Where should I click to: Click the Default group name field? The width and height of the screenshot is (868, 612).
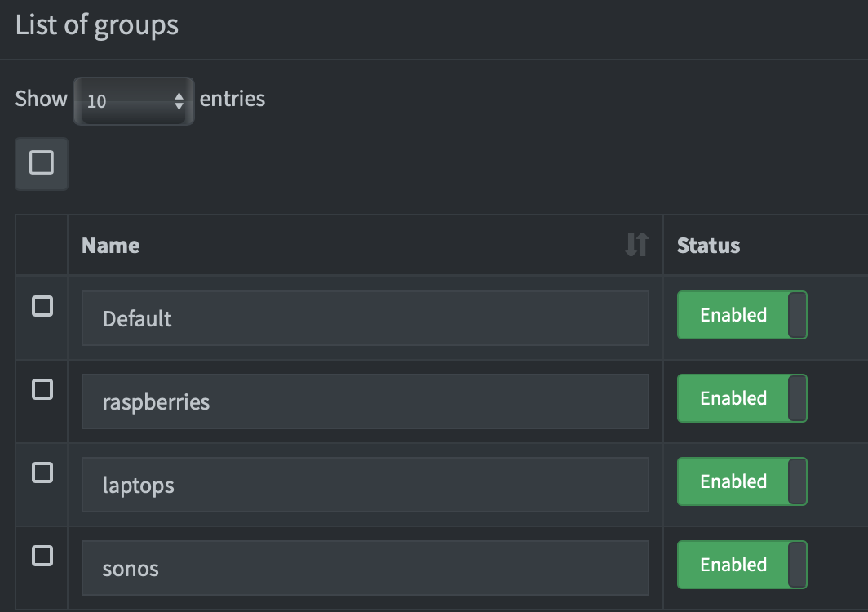(x=365, y=318)
